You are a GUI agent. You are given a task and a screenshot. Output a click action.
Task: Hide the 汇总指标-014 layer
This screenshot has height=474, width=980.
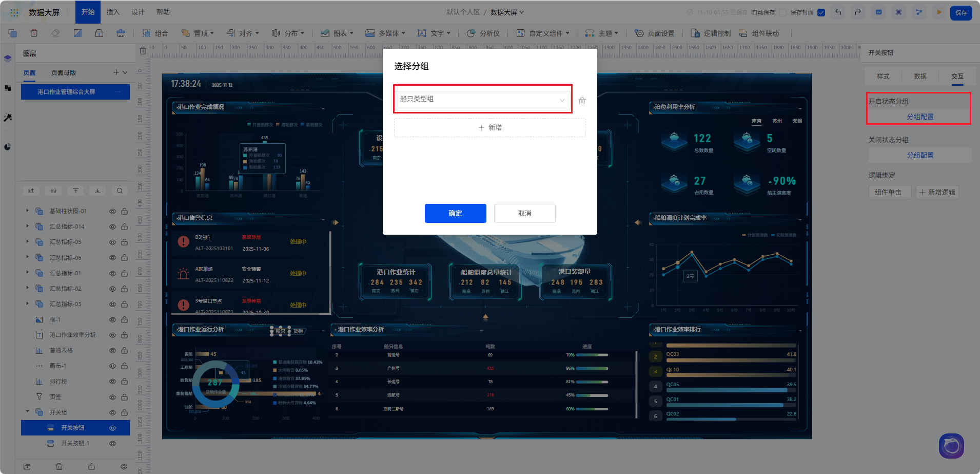coord(112,226)
